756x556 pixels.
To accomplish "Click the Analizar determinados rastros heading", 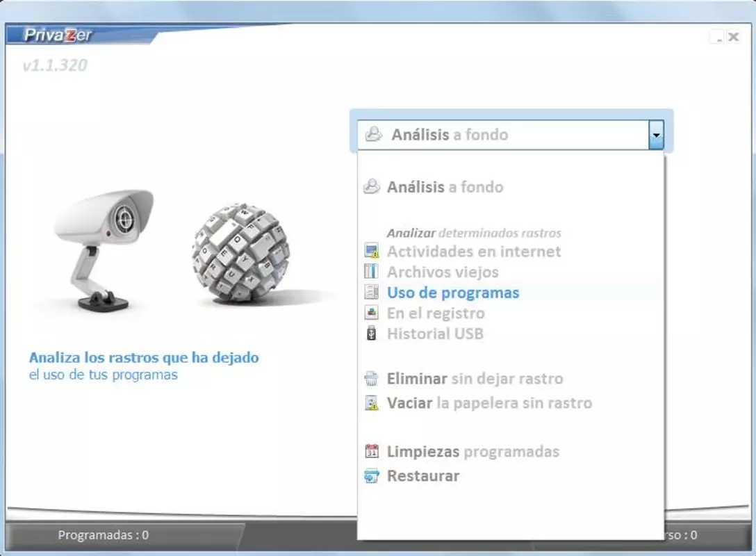I will tap(474, 233).
